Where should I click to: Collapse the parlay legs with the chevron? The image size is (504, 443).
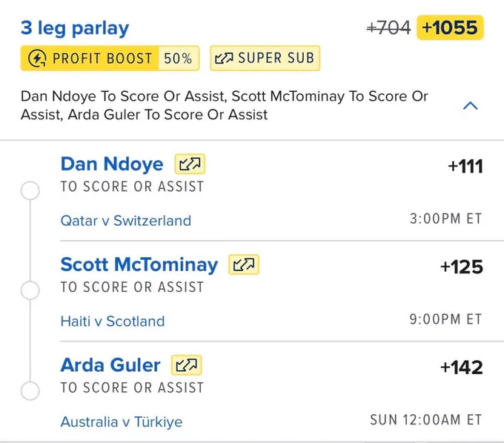pyautogui.click(x=470, y=106)
